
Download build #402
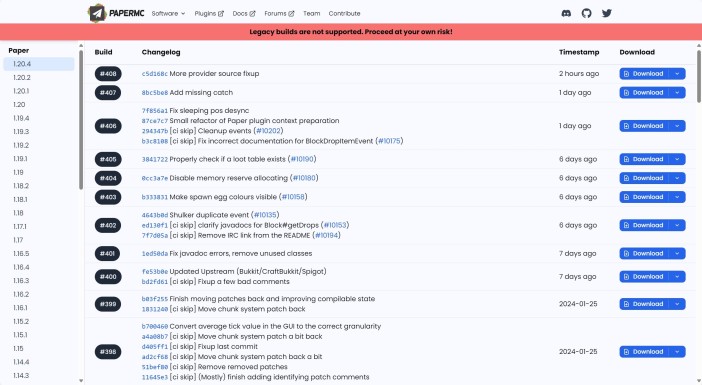(644, 225)
